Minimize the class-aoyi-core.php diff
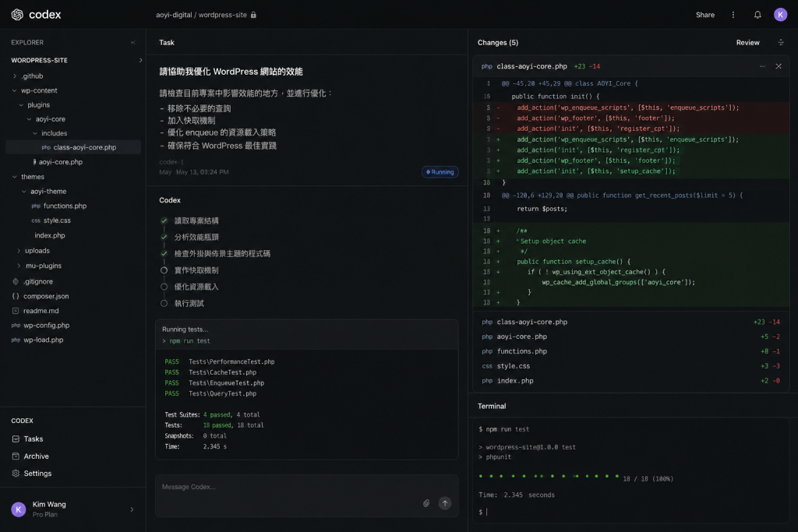Screen dimensions: 798x532 tap(762, 66)
